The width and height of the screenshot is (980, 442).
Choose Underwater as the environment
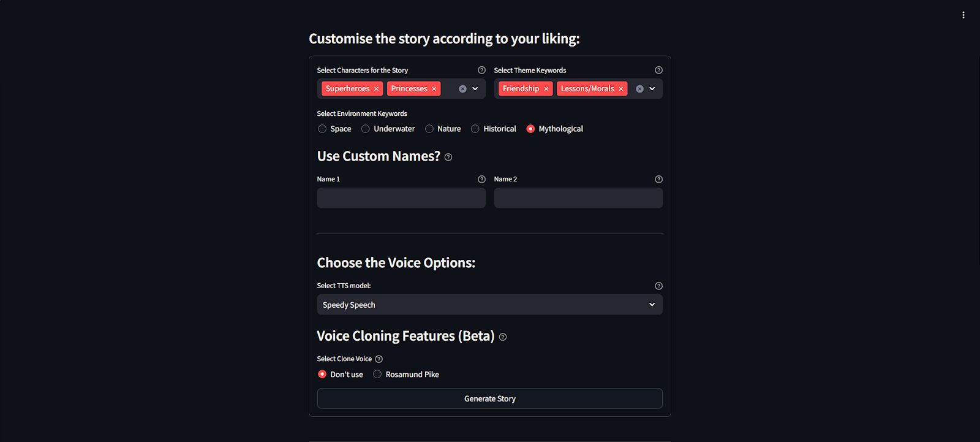[x=366, y=129]
